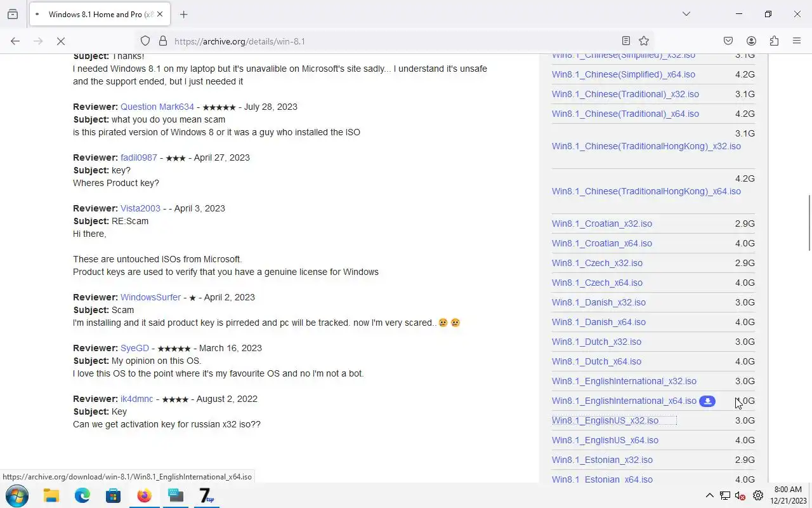This screenshot has width=812, height=508.
Task: Open reviewer SyeGD profile
Action: 134,348
